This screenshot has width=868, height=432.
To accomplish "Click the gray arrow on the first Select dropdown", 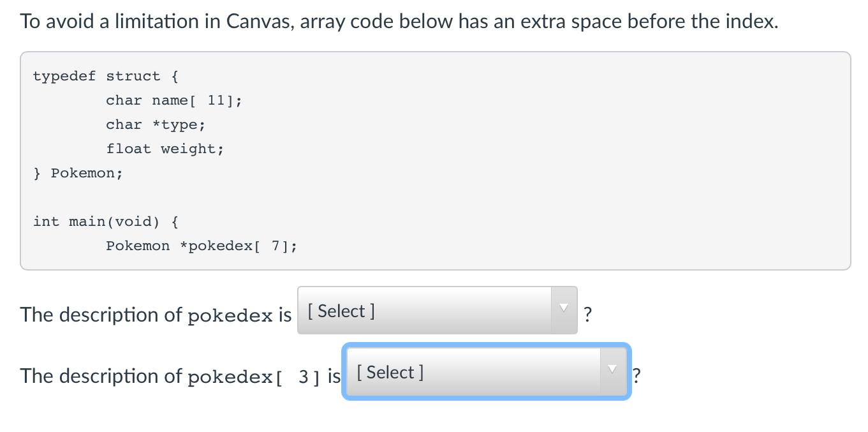I will point(563,308).
